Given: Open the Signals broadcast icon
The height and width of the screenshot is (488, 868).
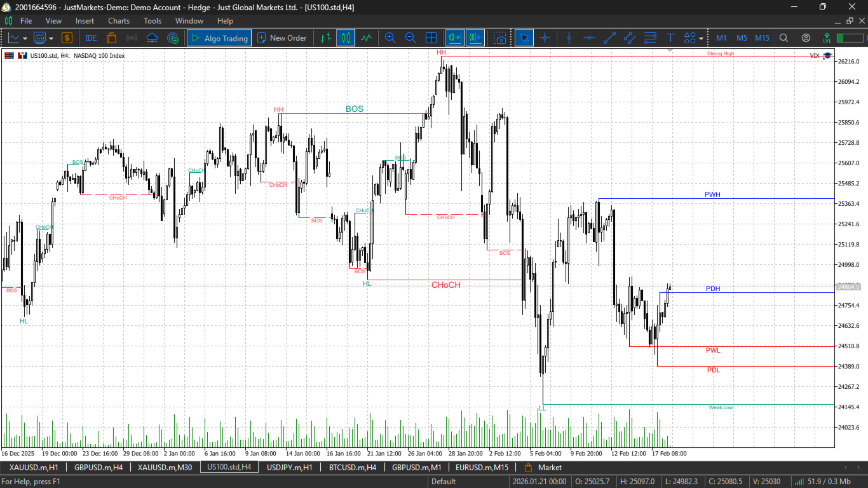Looking at the screenshot, I should point(132,38).
